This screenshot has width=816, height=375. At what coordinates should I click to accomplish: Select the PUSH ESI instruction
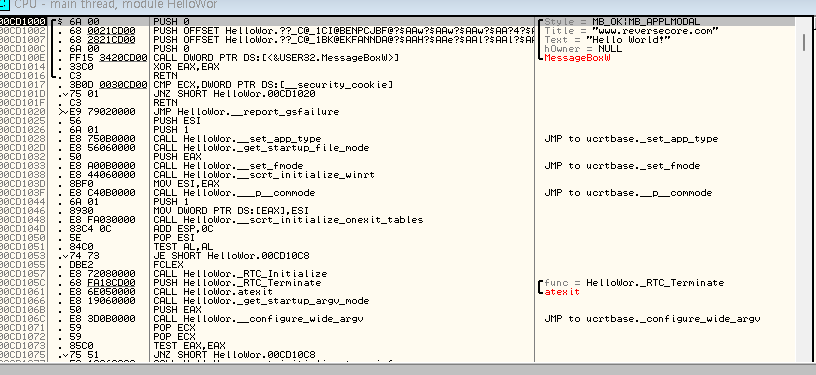(174, 121)
